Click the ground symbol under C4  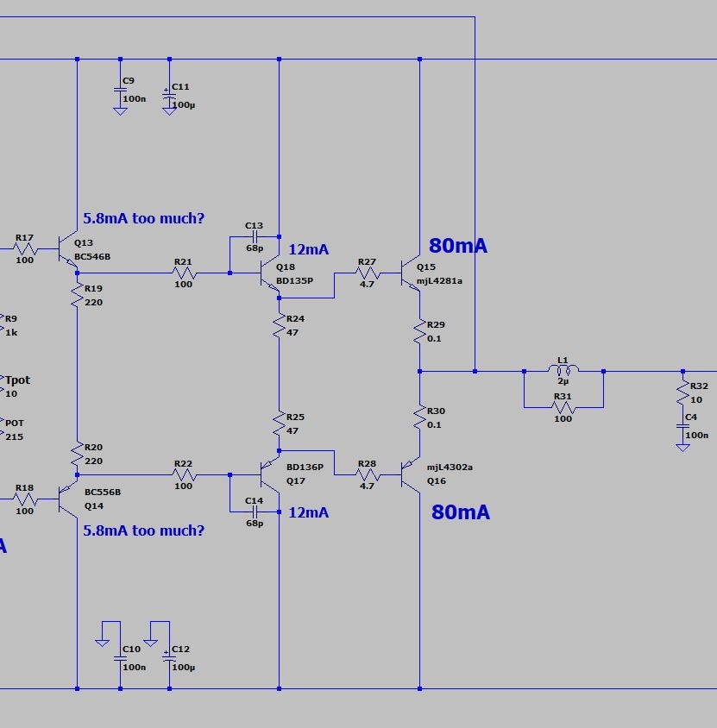coord(682,447)
